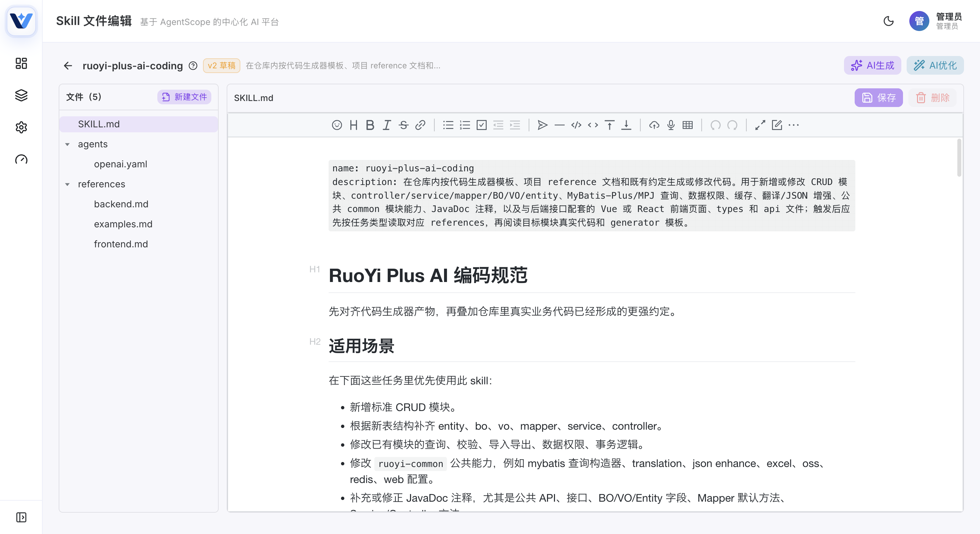Toggle italic formatting in the editor toolbar

point(387,125)
